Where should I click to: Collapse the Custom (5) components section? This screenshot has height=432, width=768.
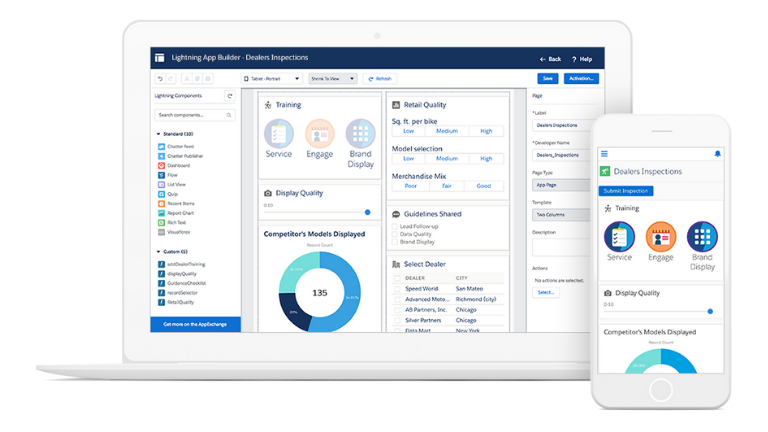158,252
